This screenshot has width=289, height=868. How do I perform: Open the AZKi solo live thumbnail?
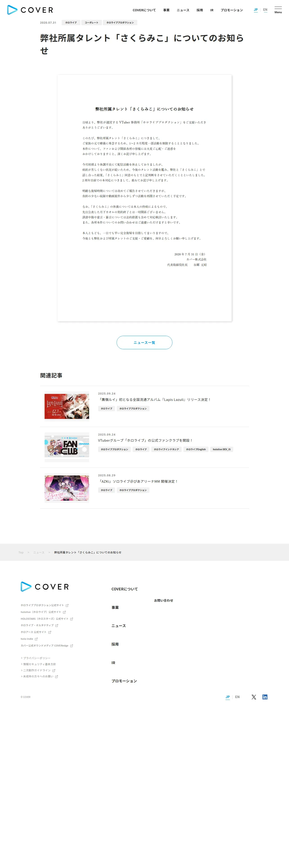click(x=67, y=488)
